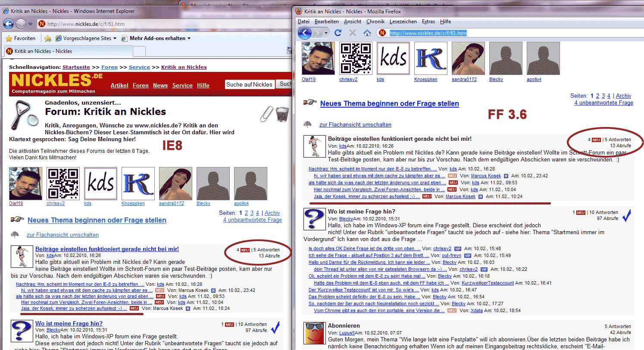
Task: Click the Stop loading icon in Firefox
Action: [353, 33]
